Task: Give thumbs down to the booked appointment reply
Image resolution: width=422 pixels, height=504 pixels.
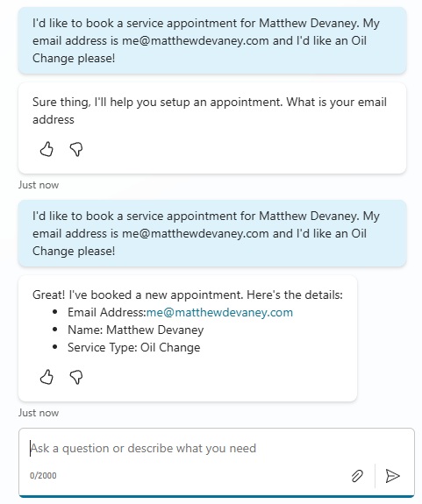Action: pyautogui.click(x=76, y=377)
